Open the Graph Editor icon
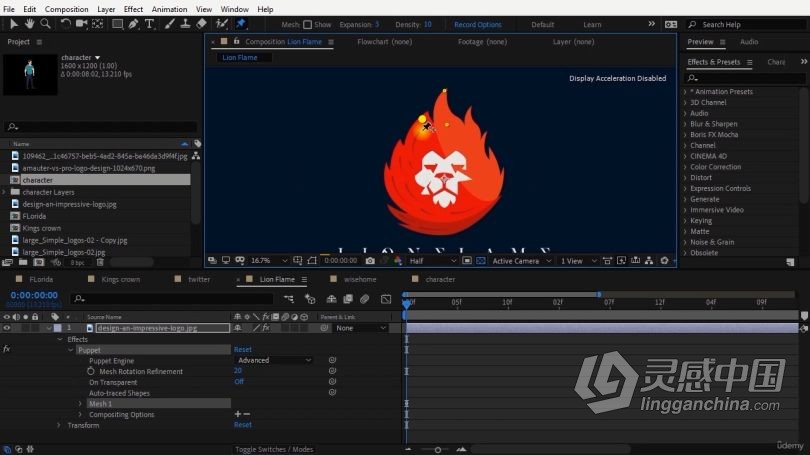 coord(386,299)
